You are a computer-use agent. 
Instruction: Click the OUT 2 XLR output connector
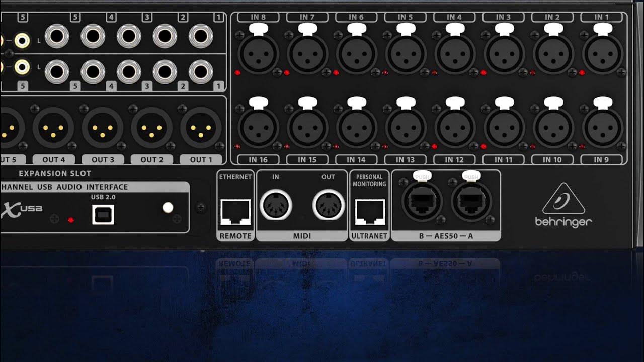point(152,128)
